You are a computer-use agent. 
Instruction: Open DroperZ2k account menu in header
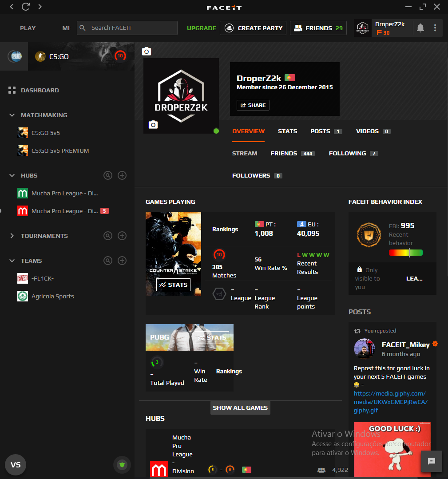point(383,28)
